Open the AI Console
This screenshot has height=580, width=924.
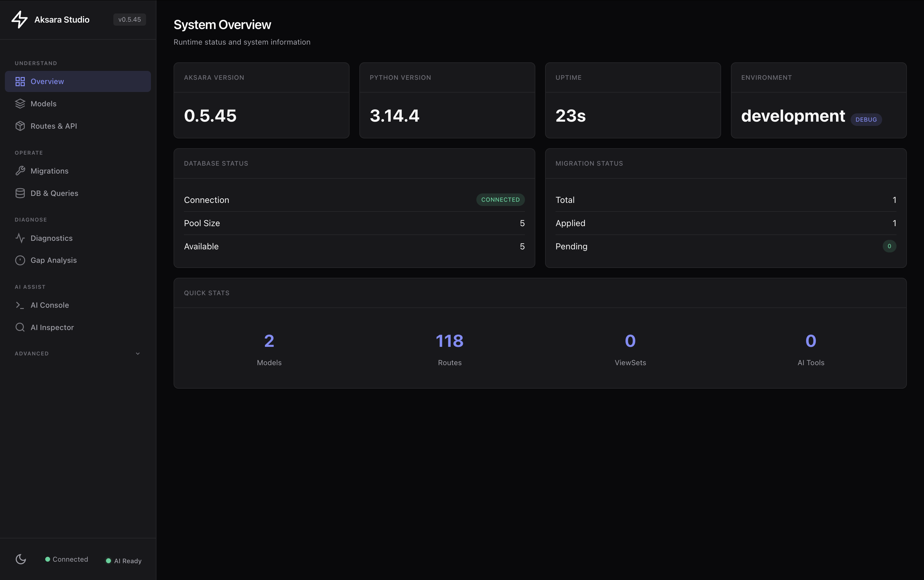[x=78, y=305]
